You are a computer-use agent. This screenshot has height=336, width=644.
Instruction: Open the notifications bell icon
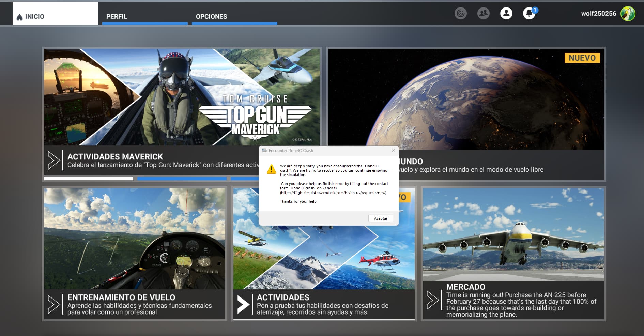click(528, 14)
